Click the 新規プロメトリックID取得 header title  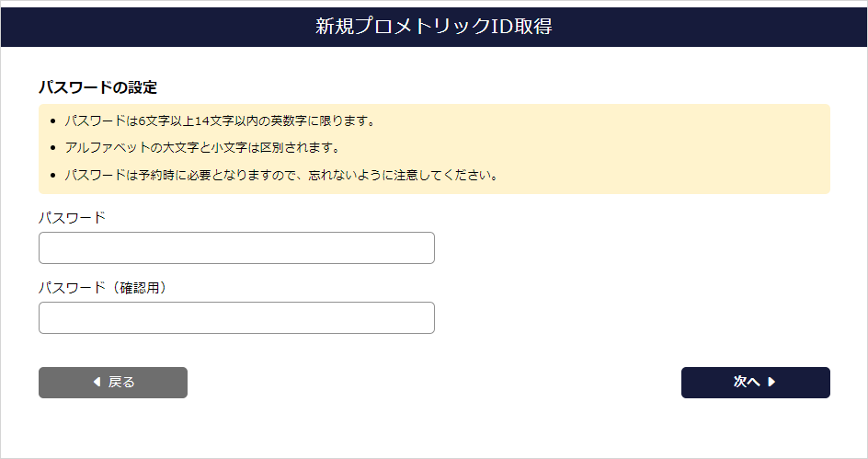point(433,27)
